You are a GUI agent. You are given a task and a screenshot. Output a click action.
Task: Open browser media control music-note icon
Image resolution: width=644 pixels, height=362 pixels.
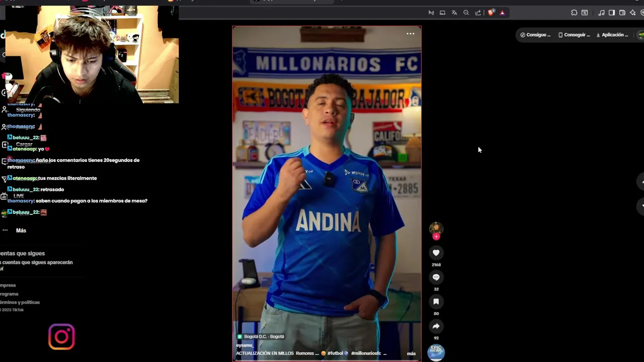601,13
